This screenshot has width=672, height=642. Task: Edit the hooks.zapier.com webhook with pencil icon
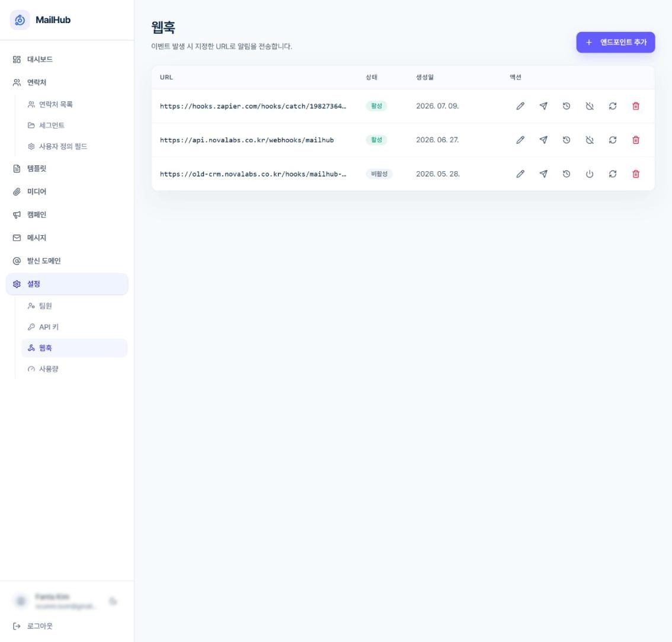[x=520, y=106]
